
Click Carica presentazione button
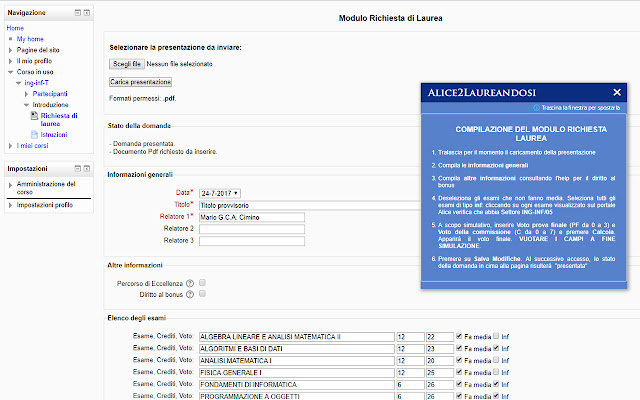click(x=140, y=82)
